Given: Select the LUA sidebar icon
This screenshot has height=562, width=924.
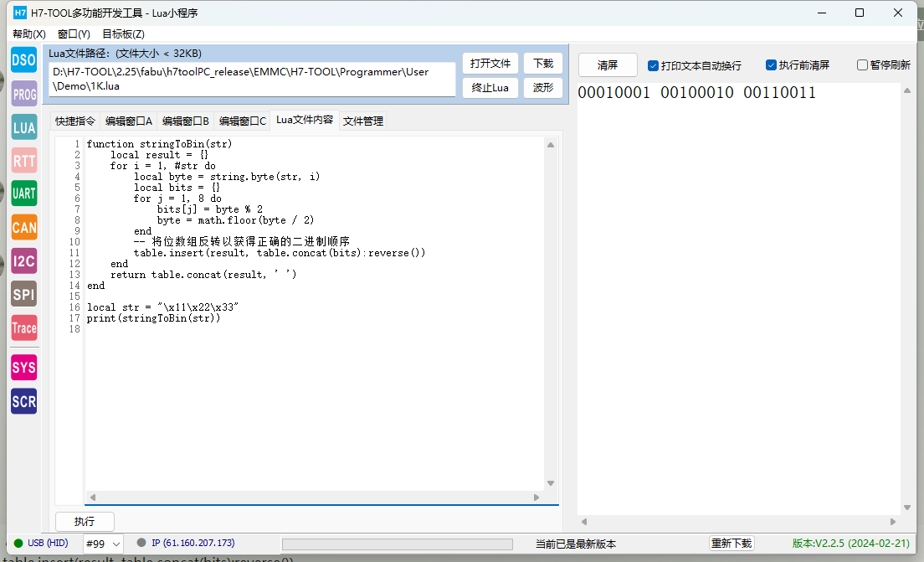Looking at the screenshot, I should coord(24,127).
